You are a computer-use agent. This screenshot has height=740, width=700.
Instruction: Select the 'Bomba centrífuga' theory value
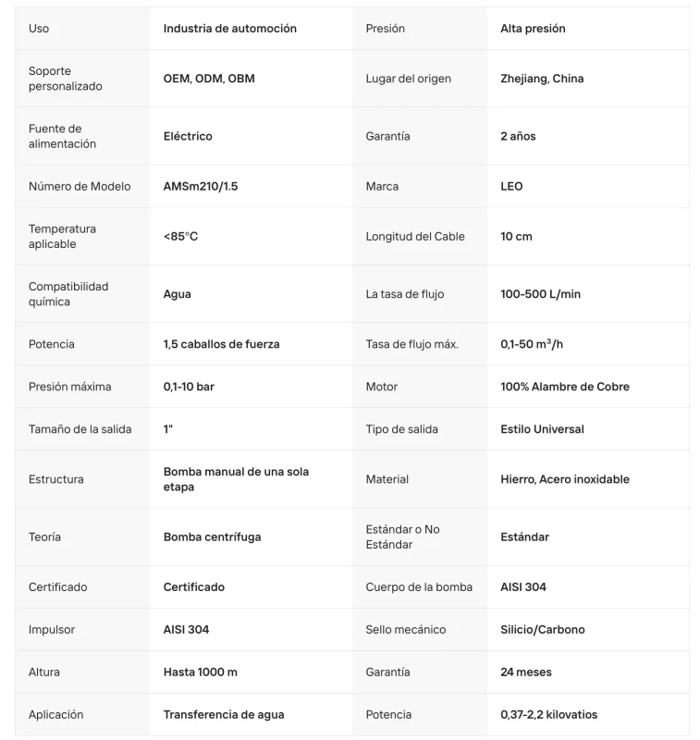point(212,537)
